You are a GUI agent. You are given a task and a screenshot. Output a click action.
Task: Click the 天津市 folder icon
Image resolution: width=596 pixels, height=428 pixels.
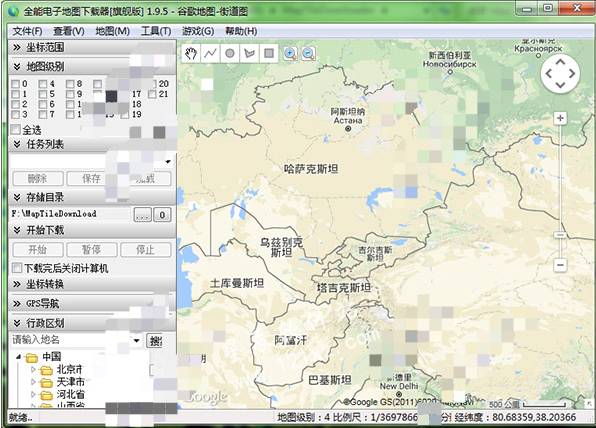[46, 382]
